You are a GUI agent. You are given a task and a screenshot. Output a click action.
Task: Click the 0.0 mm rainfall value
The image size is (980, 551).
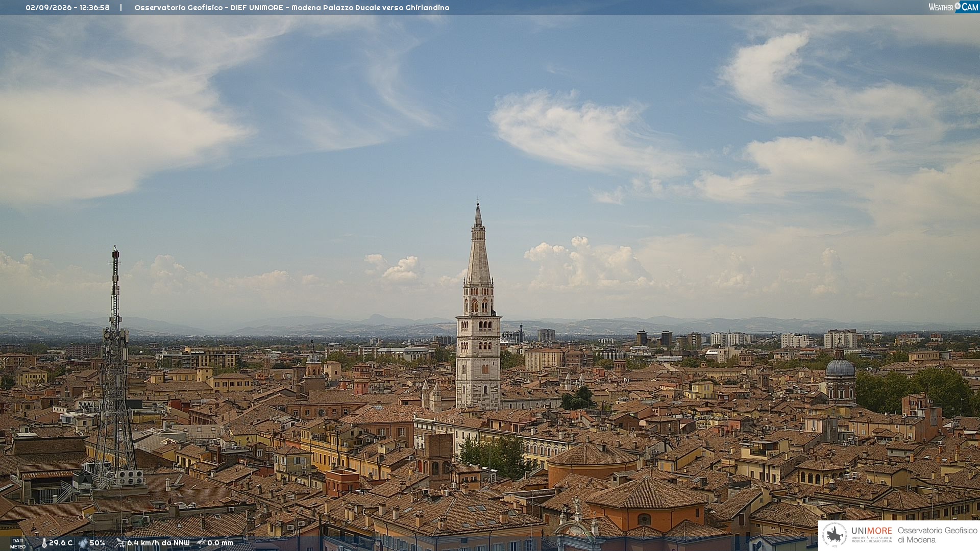click(x=220, y=543)
